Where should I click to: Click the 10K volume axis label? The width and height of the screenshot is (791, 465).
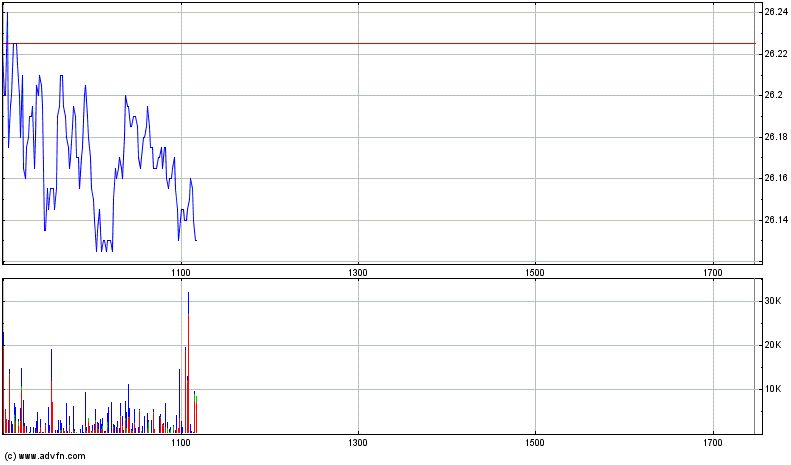[x=773, y=389]
